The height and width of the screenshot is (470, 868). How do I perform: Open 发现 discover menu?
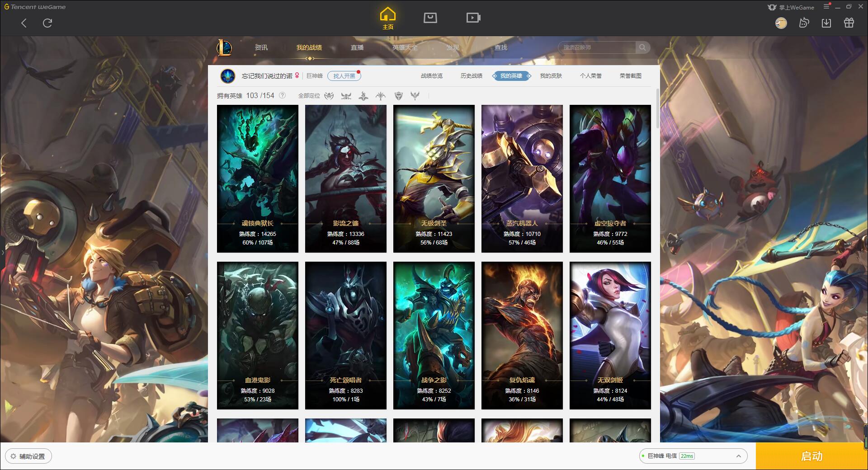pos(453,47)
